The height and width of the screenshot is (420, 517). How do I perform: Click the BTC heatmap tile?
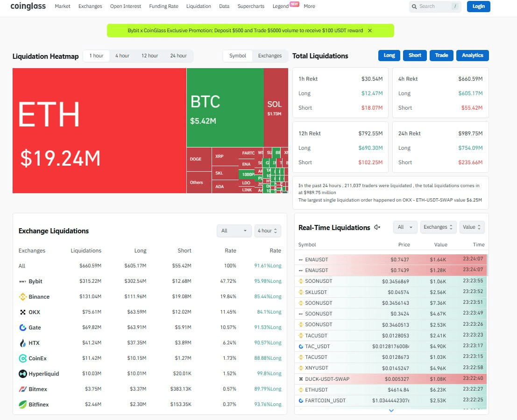pos(225,107)
